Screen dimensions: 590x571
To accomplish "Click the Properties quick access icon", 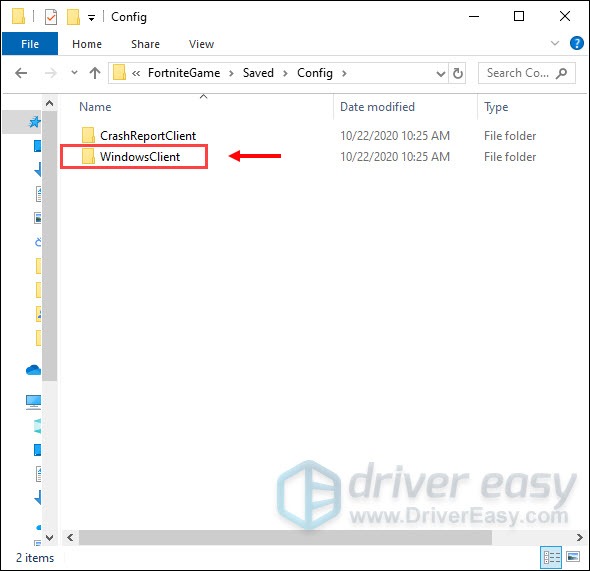I will pos(51,17).
